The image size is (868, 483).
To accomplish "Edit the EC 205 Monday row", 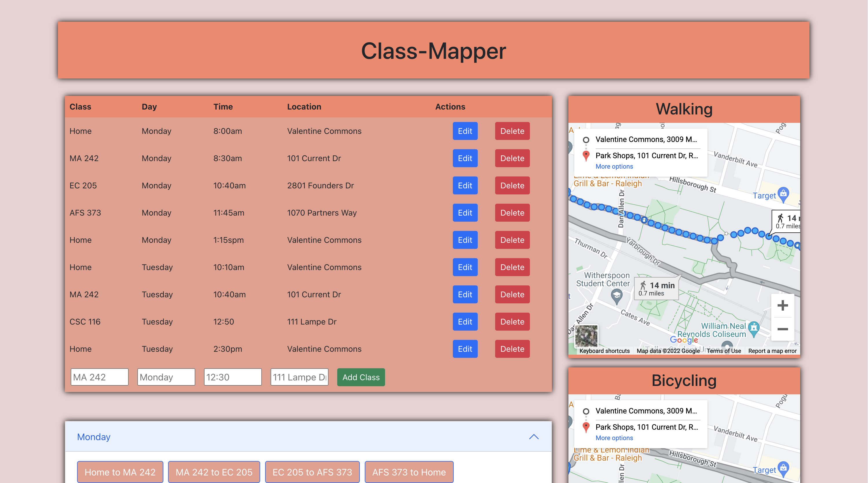I will click(465, 185).
